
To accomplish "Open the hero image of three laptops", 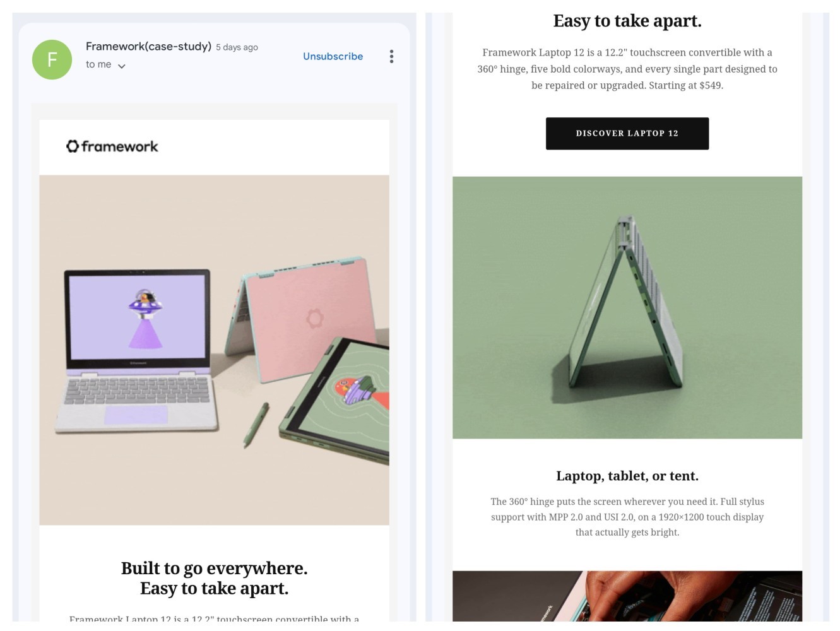I will click(214, 350).
